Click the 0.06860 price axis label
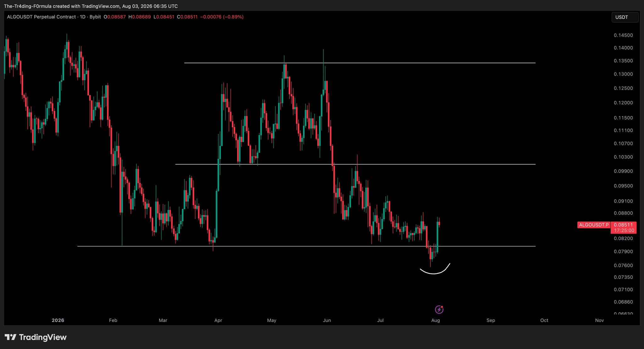 tap(623, 302)
